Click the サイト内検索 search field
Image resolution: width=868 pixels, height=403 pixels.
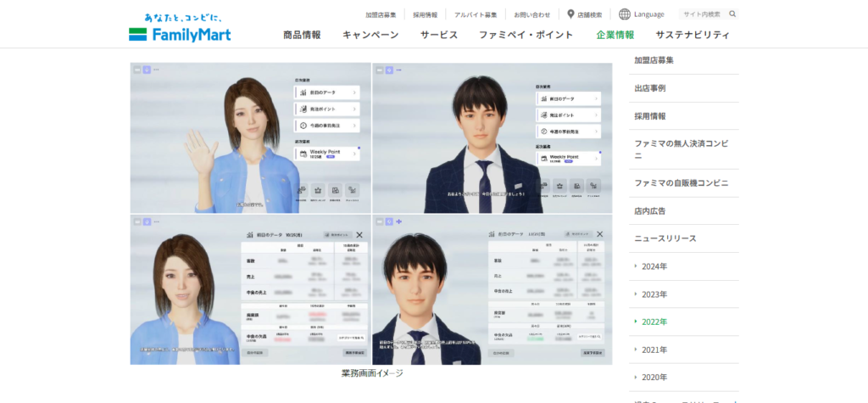pyautogui.click(x=702, y=14)
